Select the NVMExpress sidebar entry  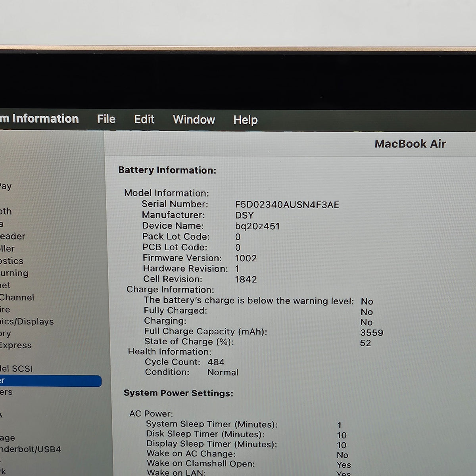(x=16, y=345)
